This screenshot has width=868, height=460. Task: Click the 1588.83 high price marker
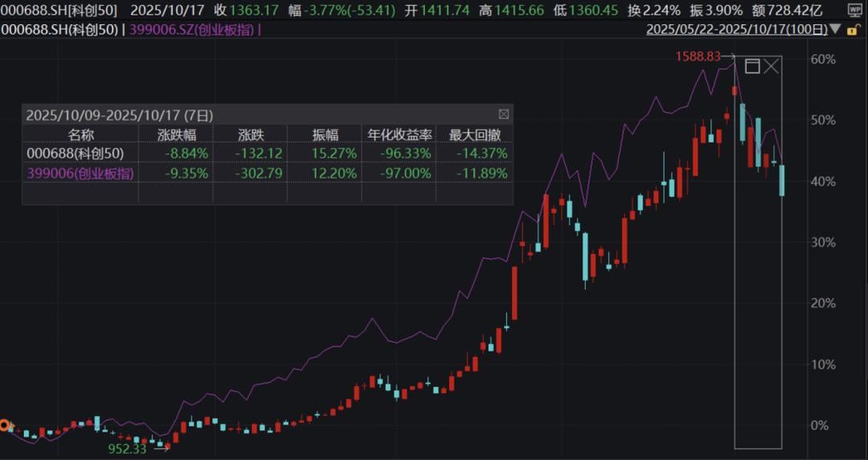tap(699, 56)
